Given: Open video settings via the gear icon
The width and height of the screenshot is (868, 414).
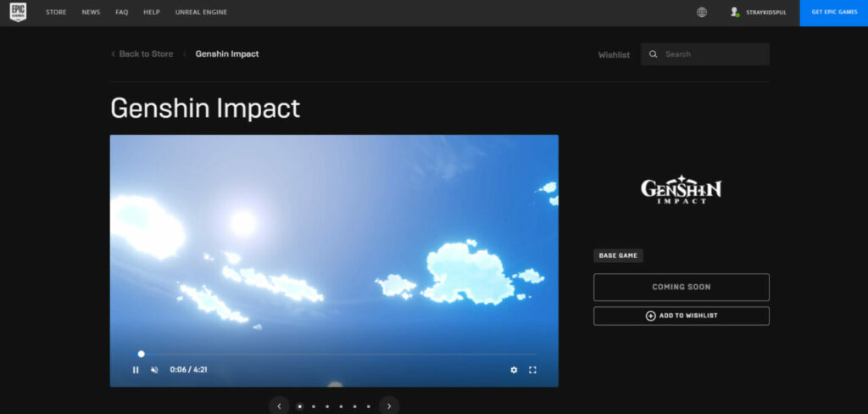Looking at the screenshot, I should coord(514,370).
